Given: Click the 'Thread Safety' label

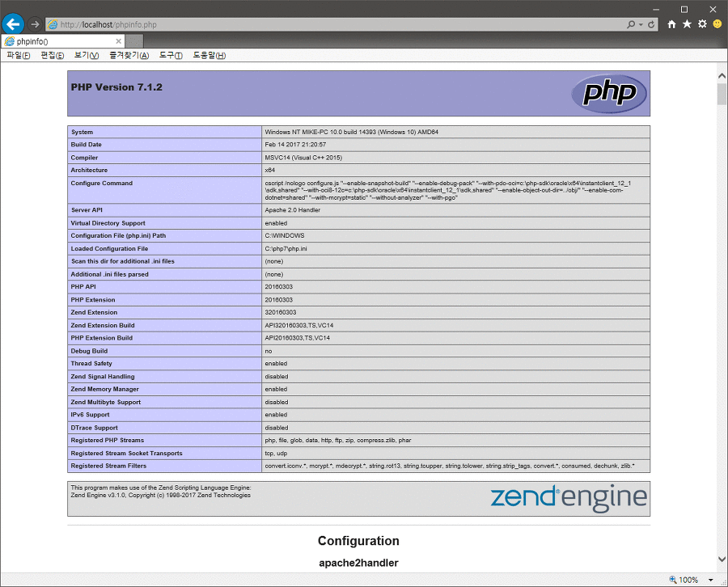Looking at the screenshot, I should click(91, 364).
